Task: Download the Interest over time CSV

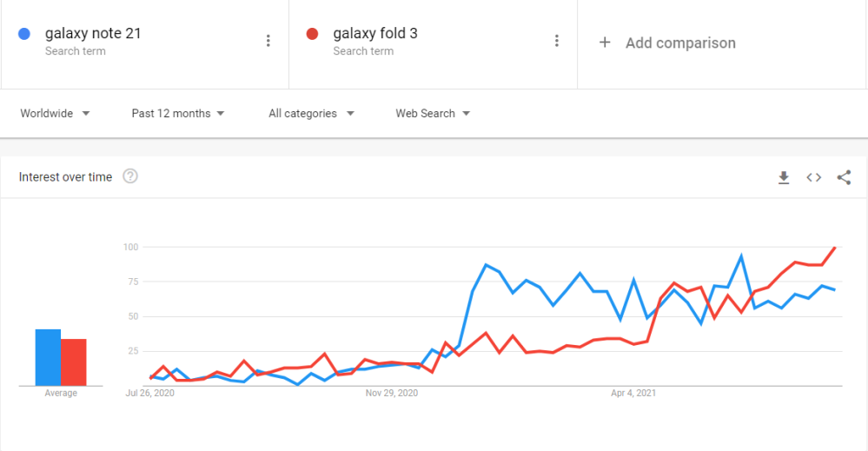Action: [x=784, y=177]
